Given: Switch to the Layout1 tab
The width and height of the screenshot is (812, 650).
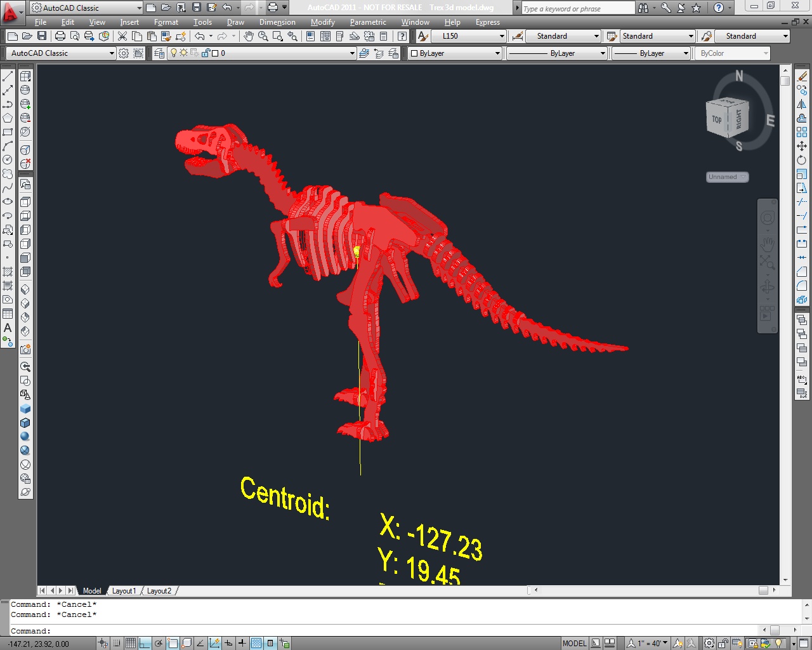Looking at the screenshot, I should pos(124,591).
